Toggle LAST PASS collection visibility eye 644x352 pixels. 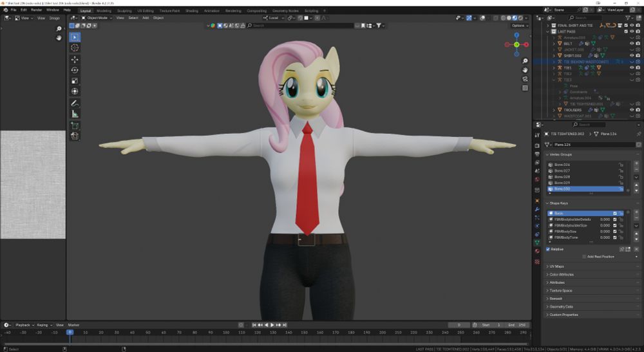tap(632, 31)
